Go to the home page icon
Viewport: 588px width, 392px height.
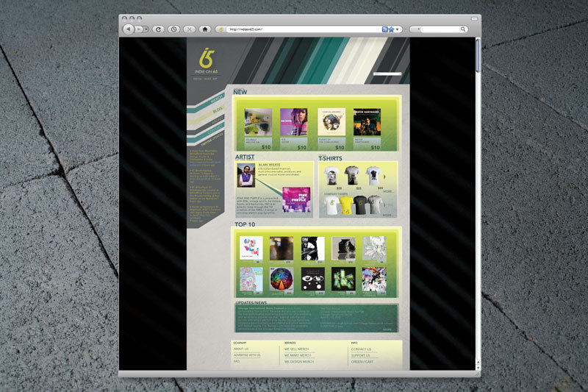point(205,29)
